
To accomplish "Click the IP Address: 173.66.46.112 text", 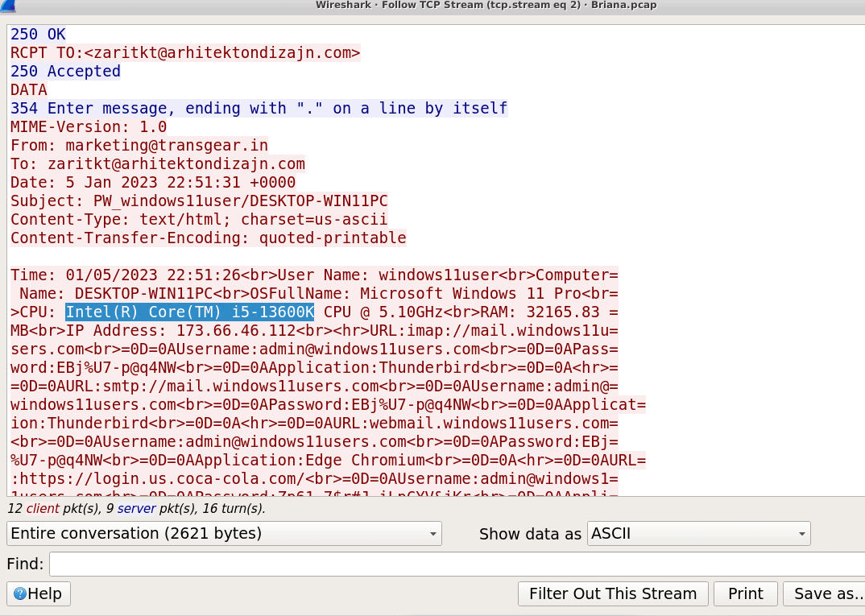I will tap(181, 331).
